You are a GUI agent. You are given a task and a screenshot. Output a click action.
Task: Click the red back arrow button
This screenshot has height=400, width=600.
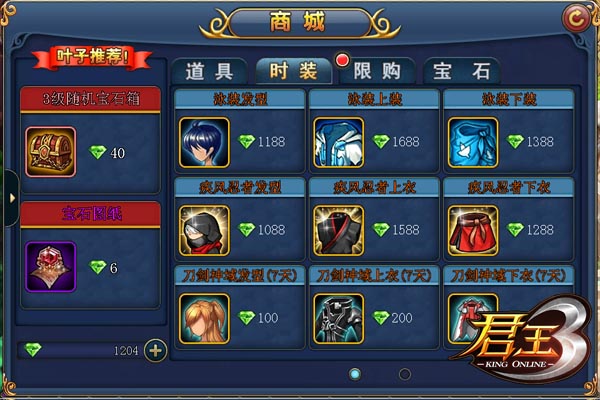tap(576, 18)
